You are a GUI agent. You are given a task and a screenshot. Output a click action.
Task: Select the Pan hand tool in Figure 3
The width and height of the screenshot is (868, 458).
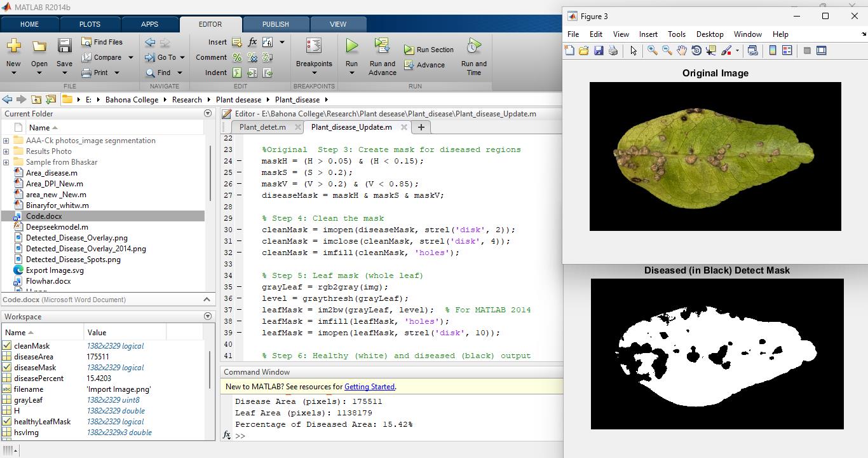(682, 50)
